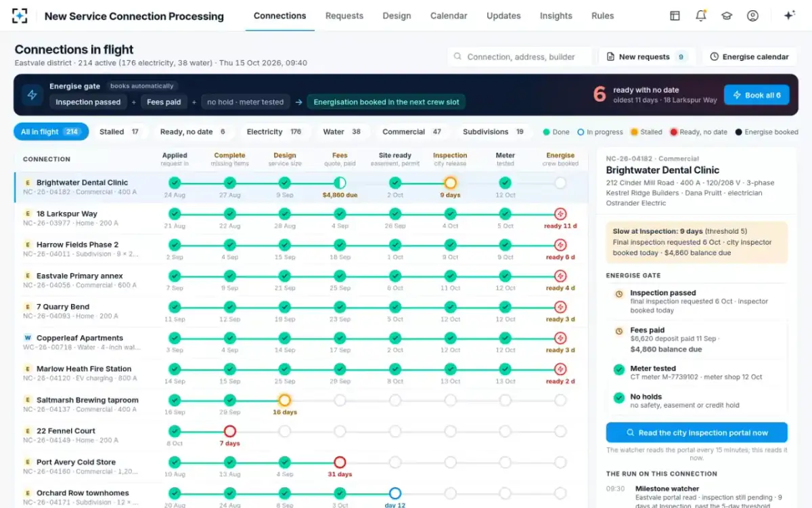Filter by Ready, no date
812x508 pixels.
(x=193, y=131)
